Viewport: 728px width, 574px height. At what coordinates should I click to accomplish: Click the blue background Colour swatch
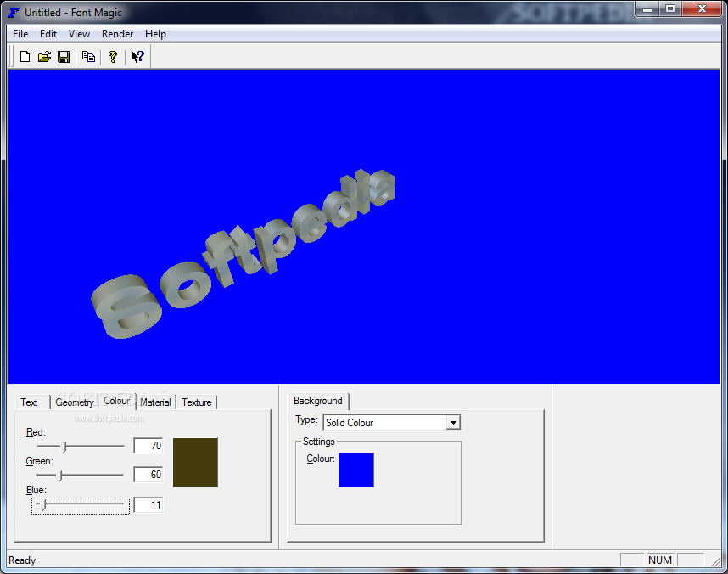pyautogui.click(x=356, y=470)
